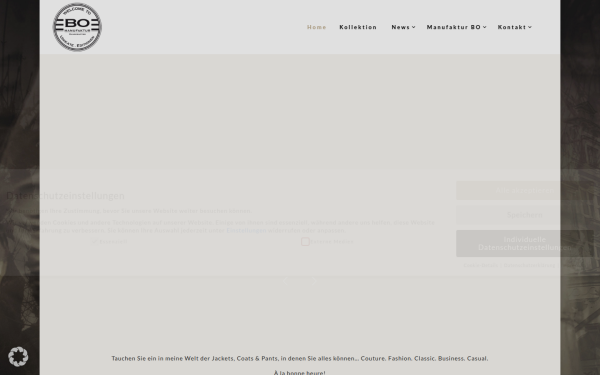The image size is (600, 375).
Task: Toggle the Essenziell checkbox
Action: [95, 241]
